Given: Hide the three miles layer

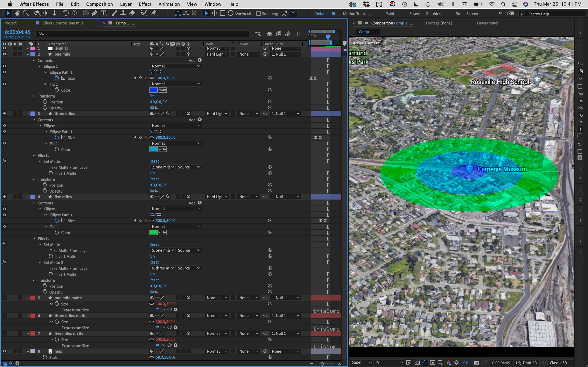Looking at the screenshot, I should (x=4, y=114).
